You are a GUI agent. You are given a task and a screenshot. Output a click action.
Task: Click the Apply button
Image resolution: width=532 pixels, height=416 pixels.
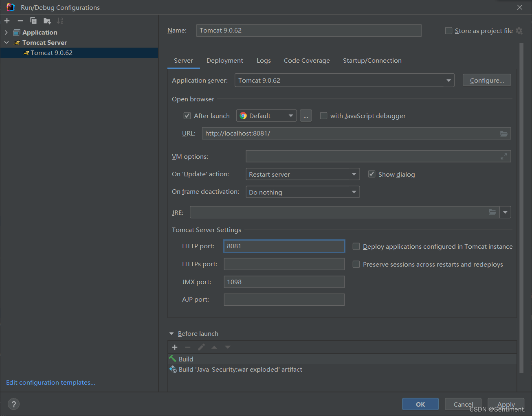point(506,404)
